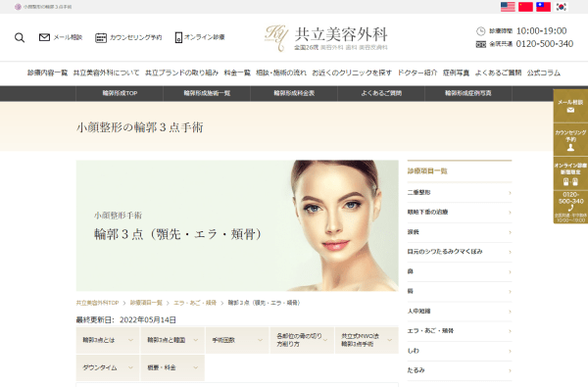
Task: Open the 相談・施術の流れ menu
Action: point(281,73)
